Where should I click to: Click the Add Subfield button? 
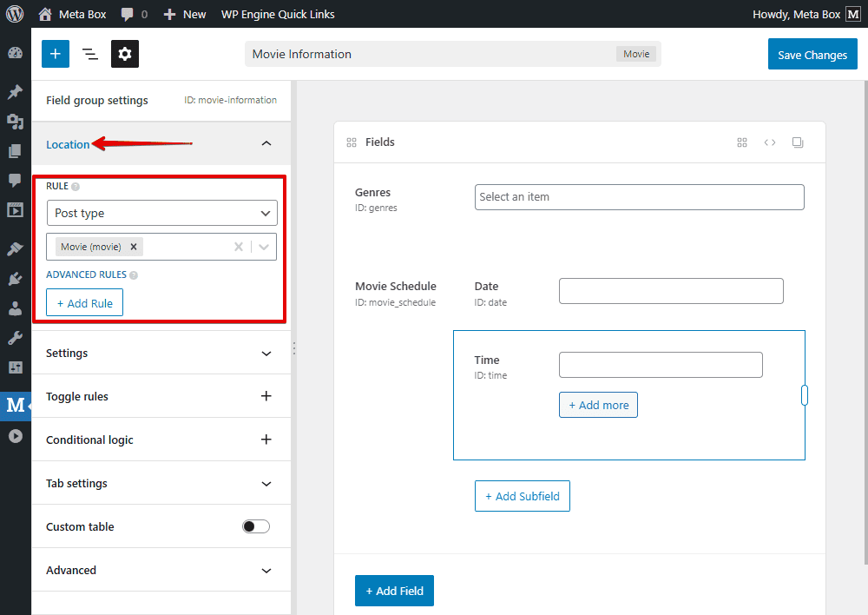tap(523, 496)
